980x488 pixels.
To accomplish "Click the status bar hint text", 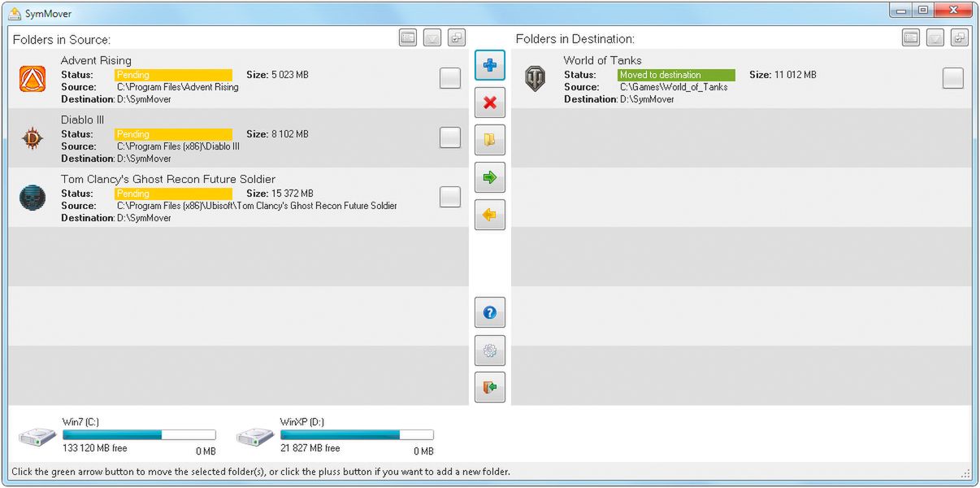I will pos(261,472).
